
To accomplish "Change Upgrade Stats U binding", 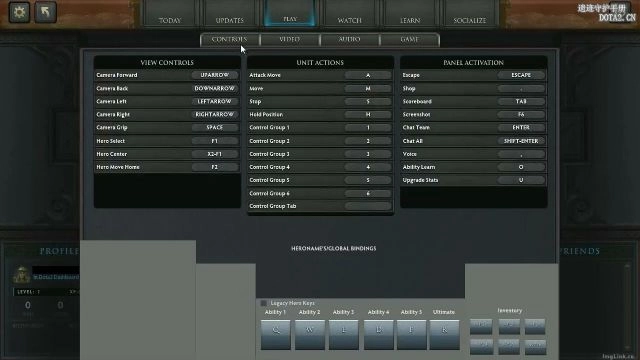I will pos(521,180).
